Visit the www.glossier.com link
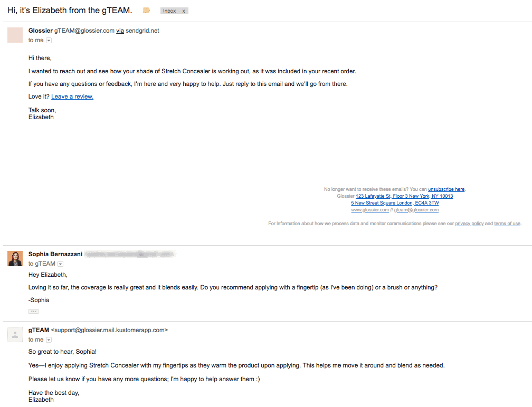Image resolution: width=532 pixels, height=407 pixels. pos(370,210)
